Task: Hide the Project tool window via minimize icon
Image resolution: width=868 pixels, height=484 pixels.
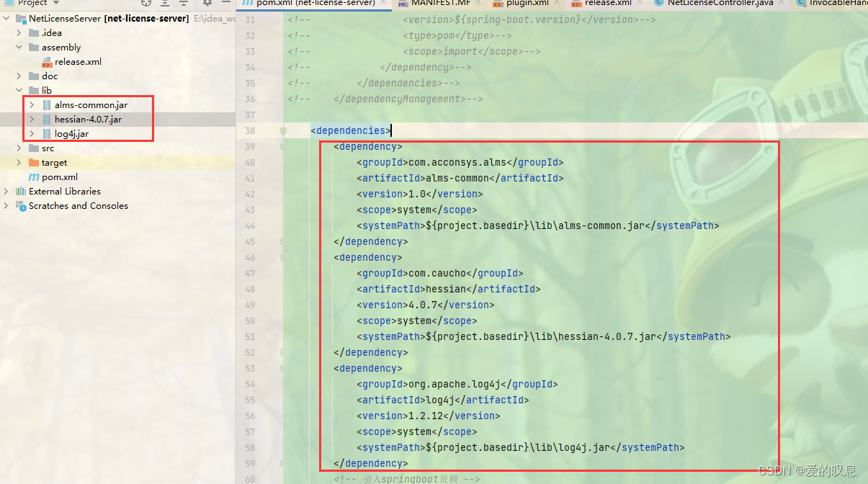Action: [x=227, y=4]
